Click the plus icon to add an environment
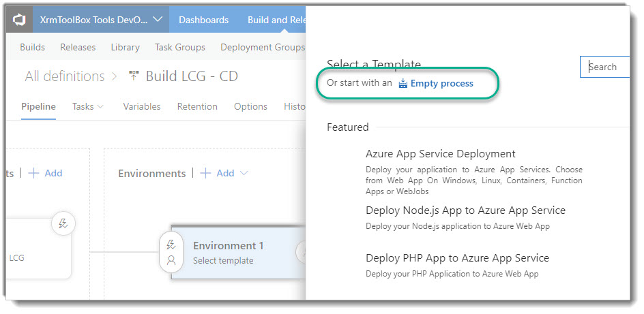644x314 pixels. coord(205,173)
